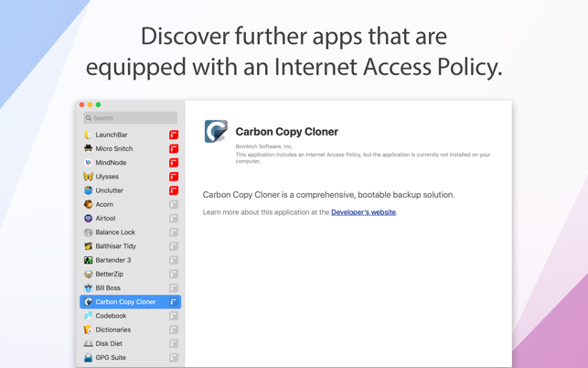Click the Acorn app icon

[x=88, y=204]
